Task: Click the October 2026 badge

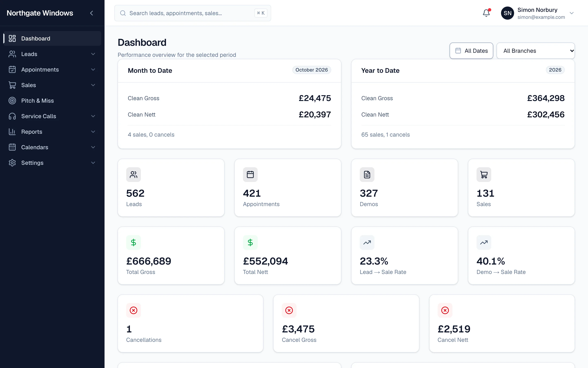Action: (312, 70)
